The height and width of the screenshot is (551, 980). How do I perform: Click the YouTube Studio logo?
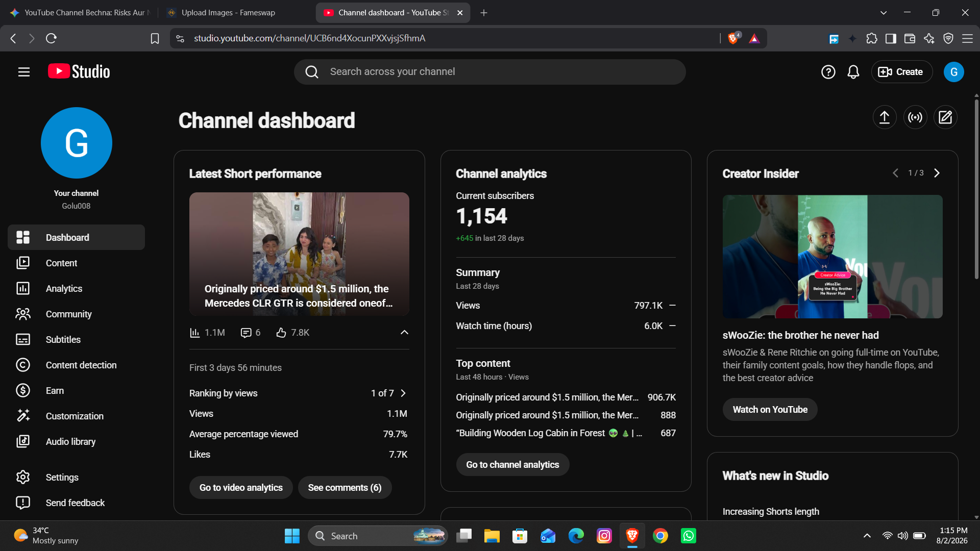79,71
